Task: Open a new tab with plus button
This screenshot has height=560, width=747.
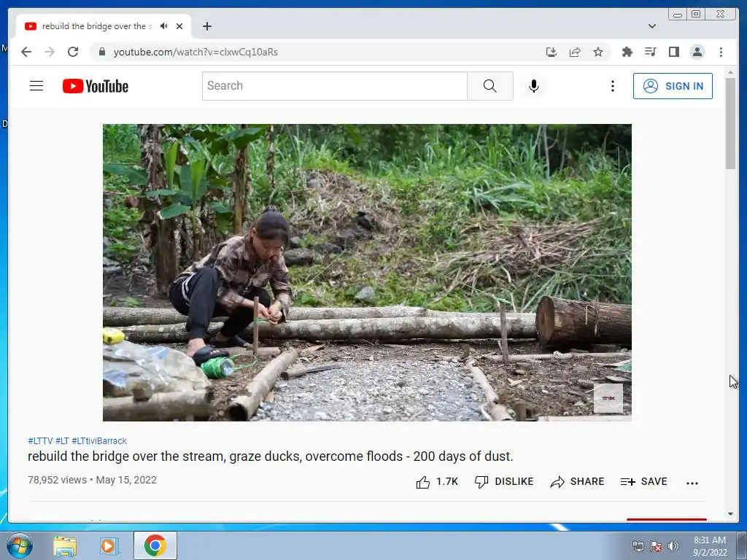Action: [206, 26]
